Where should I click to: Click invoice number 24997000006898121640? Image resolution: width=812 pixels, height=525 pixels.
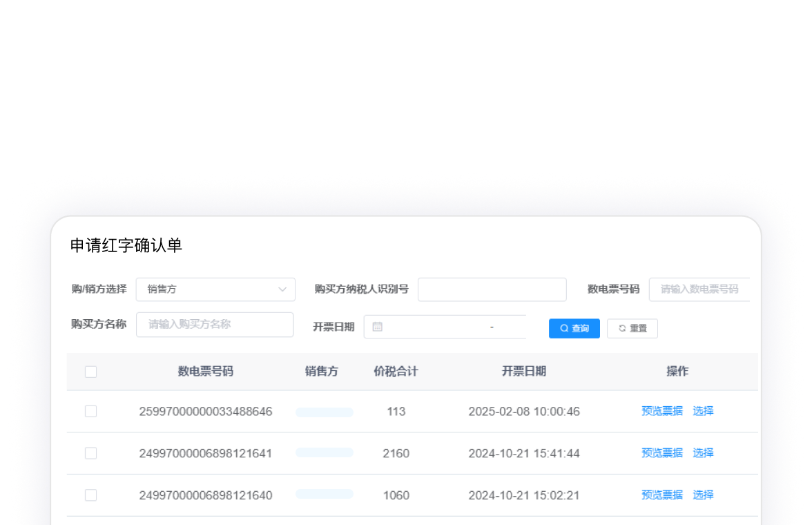(x=206, y=495)
